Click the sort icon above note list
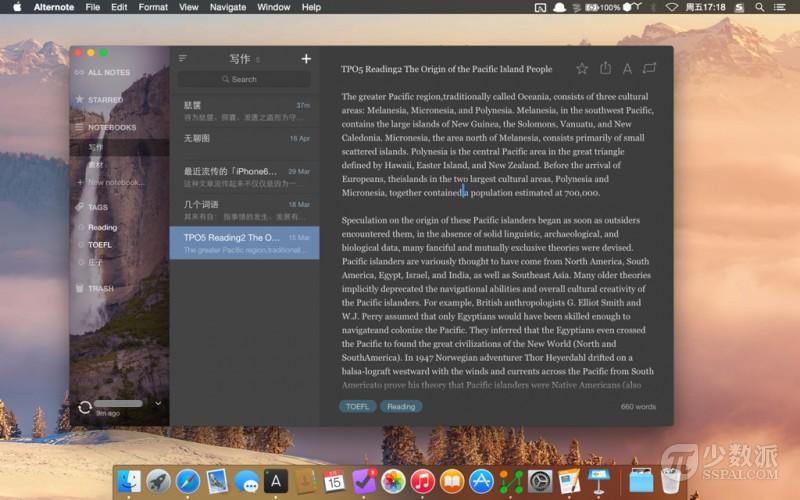The height and width of the screenshot is (500, 800). tap(183, 59)
